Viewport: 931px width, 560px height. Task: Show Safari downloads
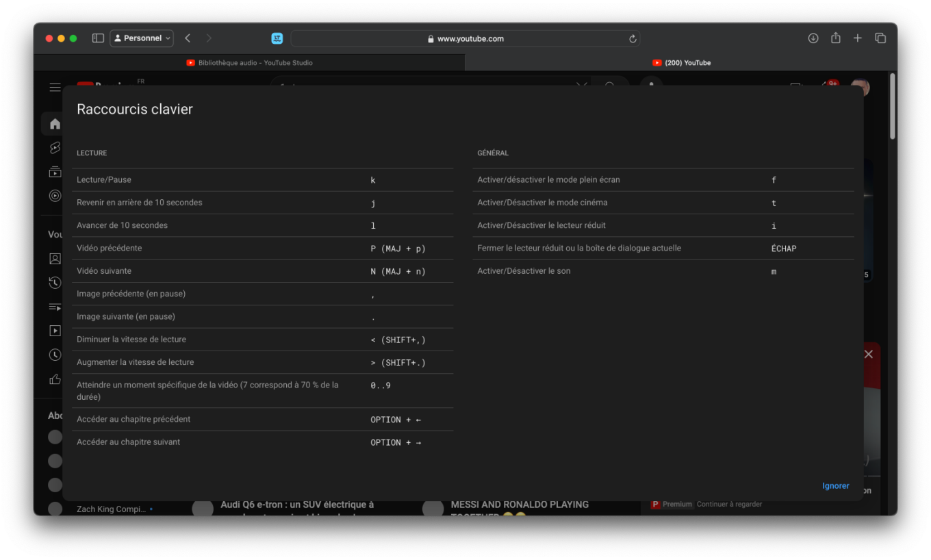(813, 38)
